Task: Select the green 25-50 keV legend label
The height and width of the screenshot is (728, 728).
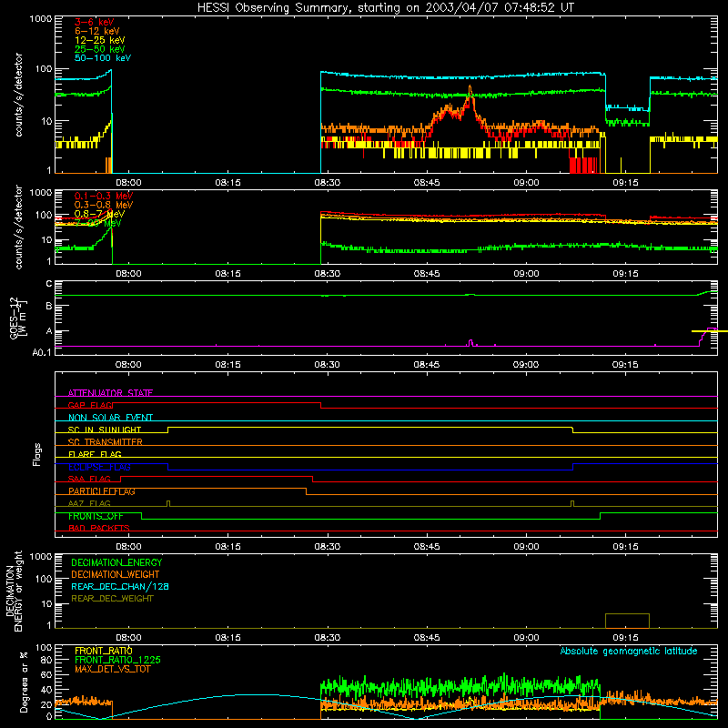Action: click(100, 49)
